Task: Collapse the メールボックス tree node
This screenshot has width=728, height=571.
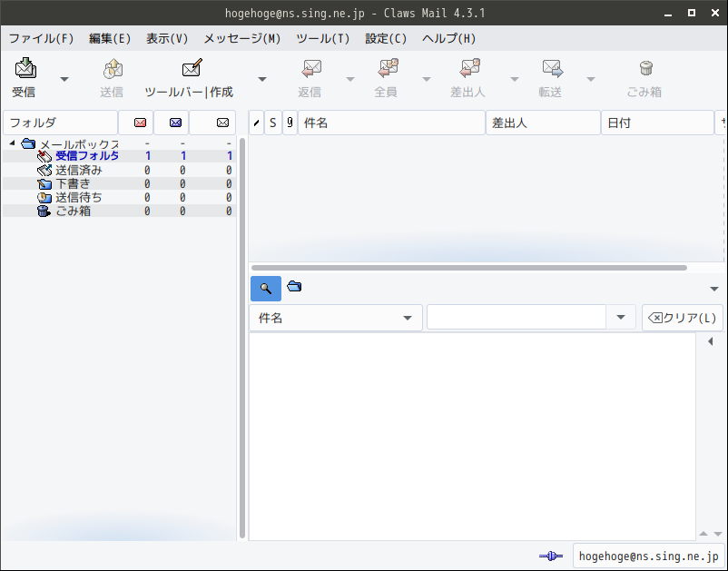Action: (12, 143)
